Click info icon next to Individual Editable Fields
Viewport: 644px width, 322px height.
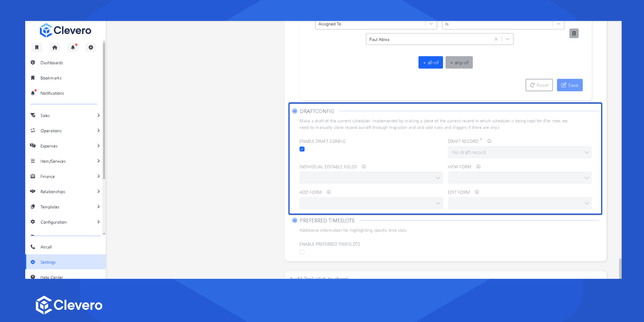[364, 167]
